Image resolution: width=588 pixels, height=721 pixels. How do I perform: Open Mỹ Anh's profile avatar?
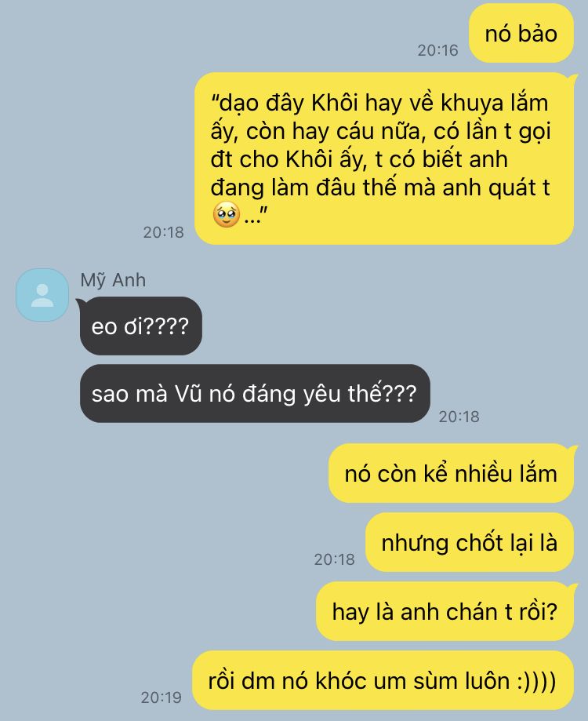click(x=42, y=295)
